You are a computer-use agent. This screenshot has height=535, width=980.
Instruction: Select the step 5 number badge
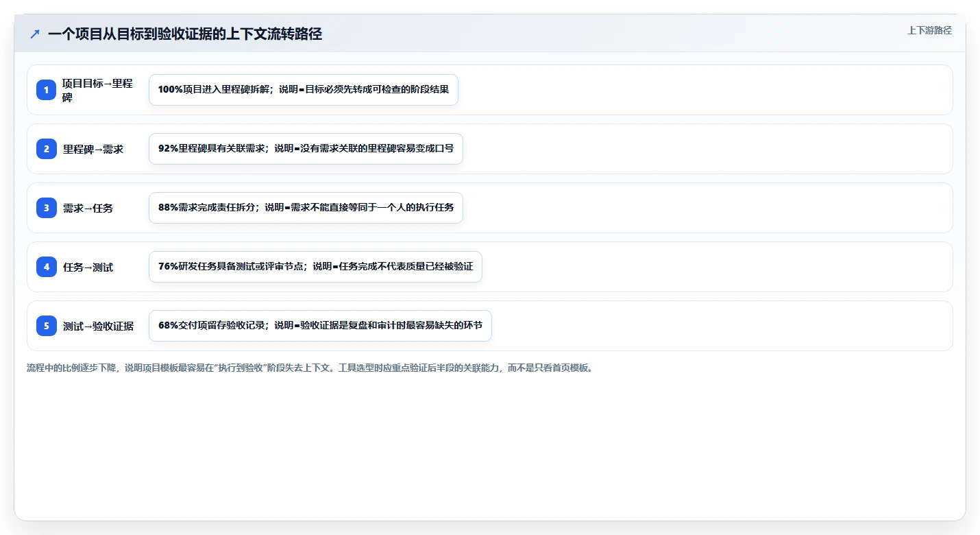pos(47,326)
